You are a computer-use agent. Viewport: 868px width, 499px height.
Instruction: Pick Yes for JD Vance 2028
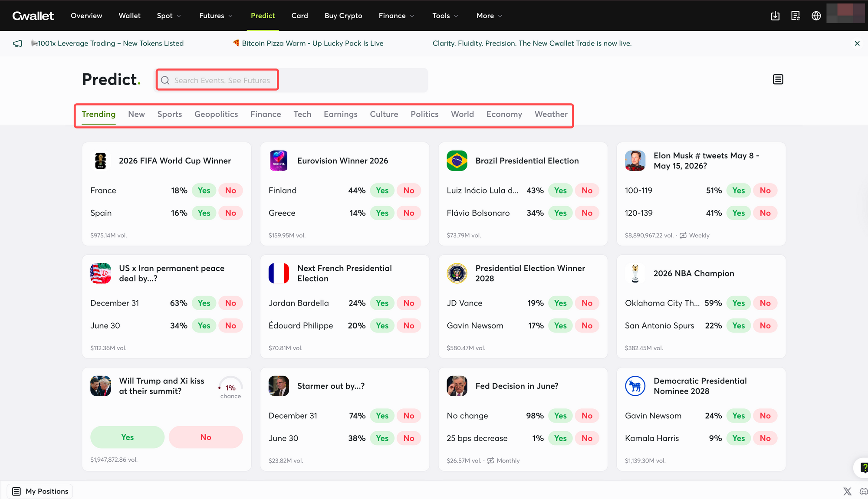[560, 303]
